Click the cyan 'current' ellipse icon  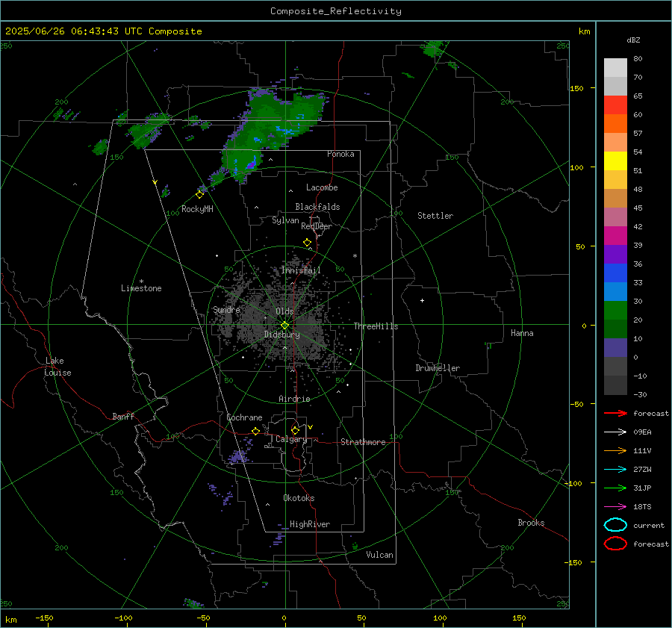pos(615,525)
